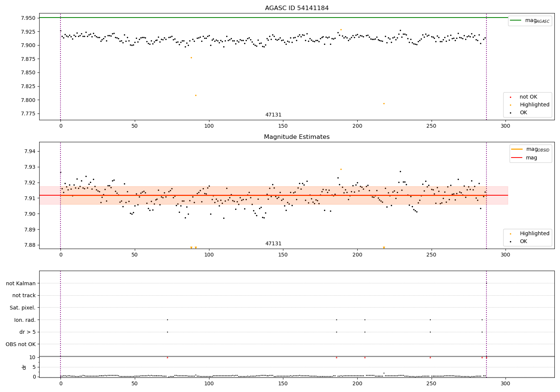Click the 7.93 y-axis tick label

(x=30, y=167)
